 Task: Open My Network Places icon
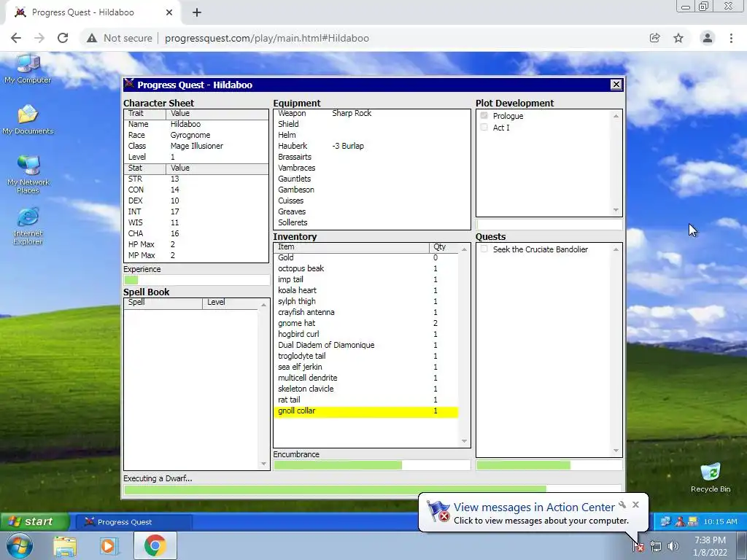coord(28,174)
